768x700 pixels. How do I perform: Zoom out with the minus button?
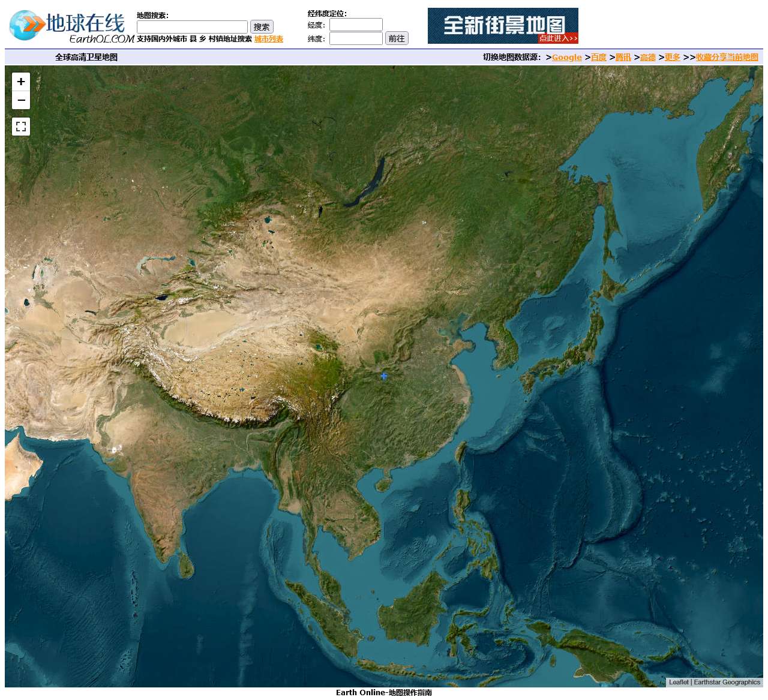click(x=21, y=100)
